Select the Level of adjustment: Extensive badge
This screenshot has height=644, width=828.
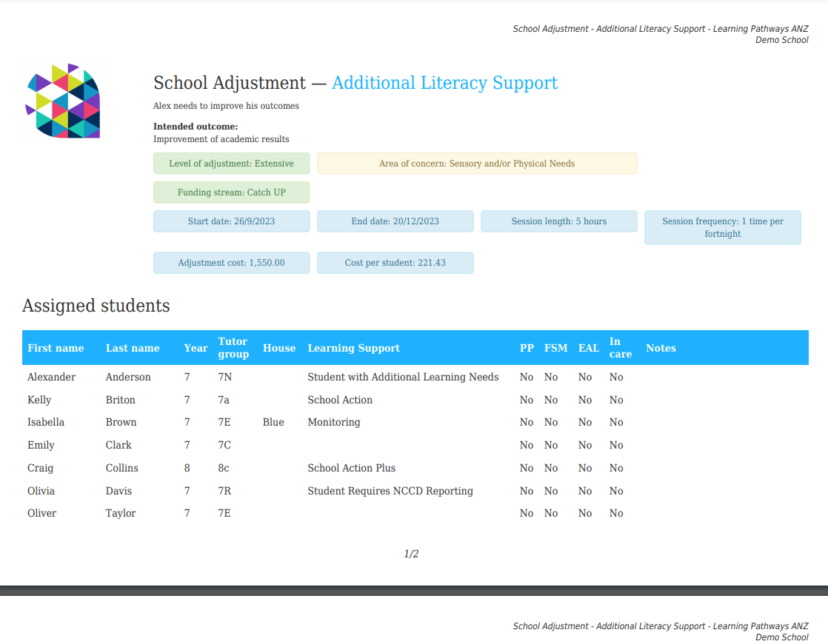pyautogui.click(x=231, y=164)
